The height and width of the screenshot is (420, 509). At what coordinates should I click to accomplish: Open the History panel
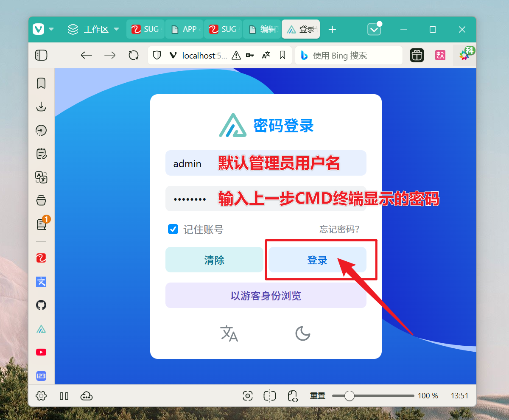(x=41, y=130)
